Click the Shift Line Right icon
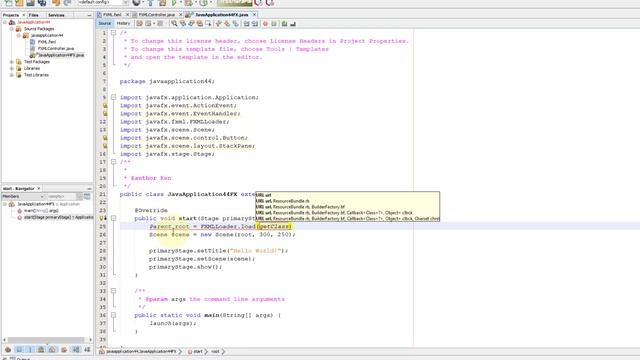The image size is (640, 360). point(255,24)
